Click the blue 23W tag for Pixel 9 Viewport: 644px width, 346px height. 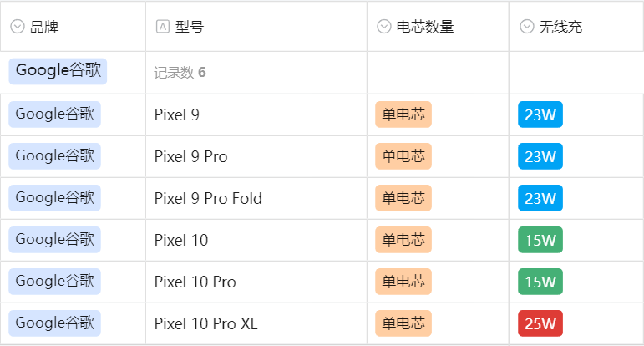point(540,114)
